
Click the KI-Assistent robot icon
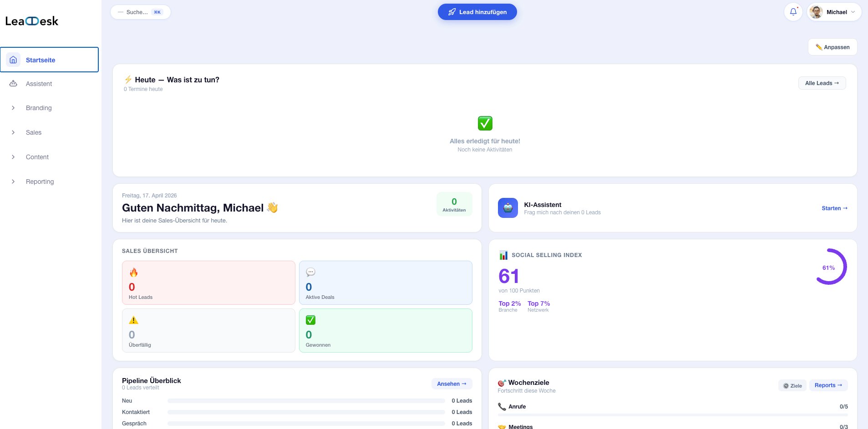(x=507, y=207)
